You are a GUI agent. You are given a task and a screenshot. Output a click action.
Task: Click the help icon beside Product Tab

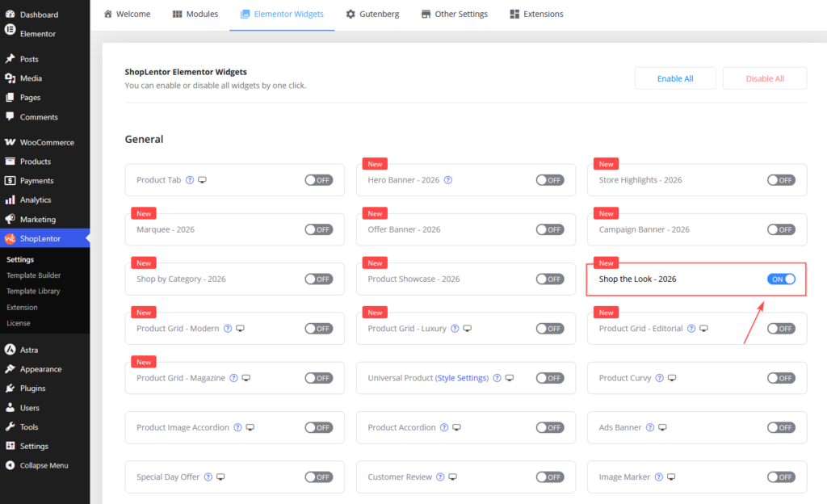[x=190, y=180]
